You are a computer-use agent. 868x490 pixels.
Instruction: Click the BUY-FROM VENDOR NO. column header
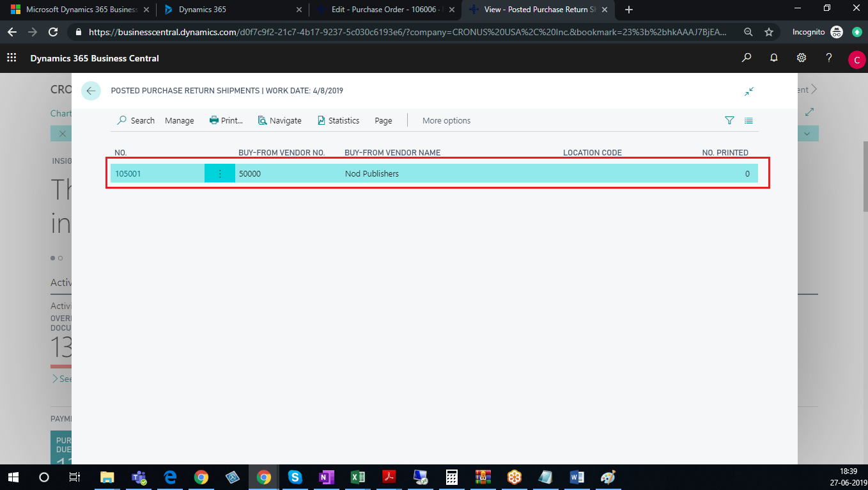click(282, 153)
